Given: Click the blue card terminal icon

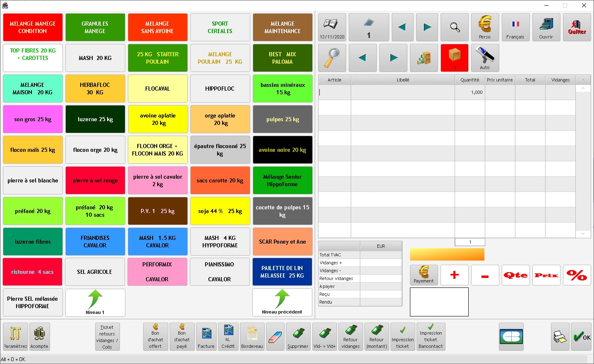Looking at the screenshot, I should (x=511, y=337).
